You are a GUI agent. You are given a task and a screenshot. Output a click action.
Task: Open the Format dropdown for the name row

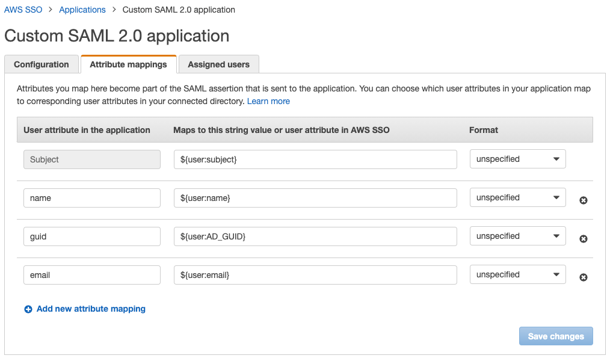coord(518,197)
